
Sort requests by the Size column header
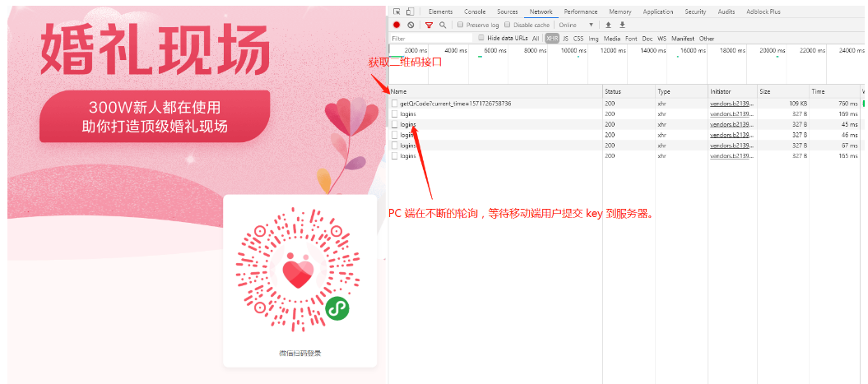pyautogui.click(x=782, y=91)
